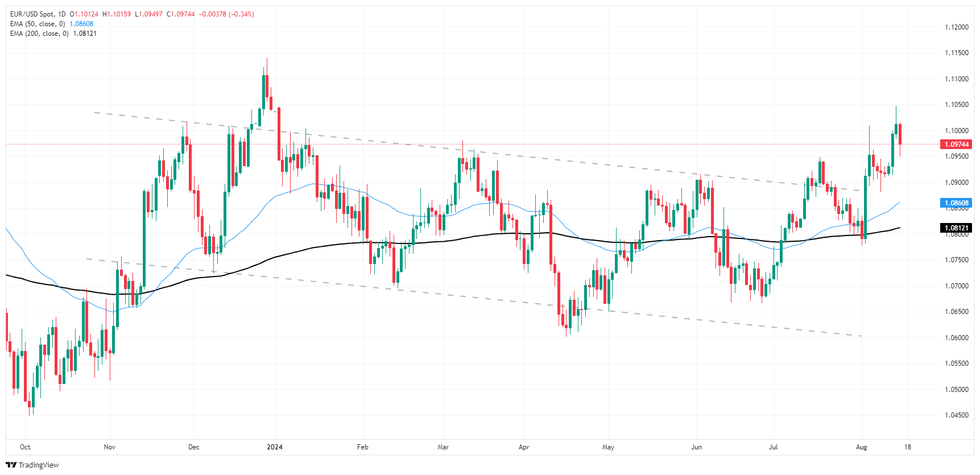The width and height of the screenshot is (980, 475).
Task: Click the 1D interval label
Action: click(61, 14)
